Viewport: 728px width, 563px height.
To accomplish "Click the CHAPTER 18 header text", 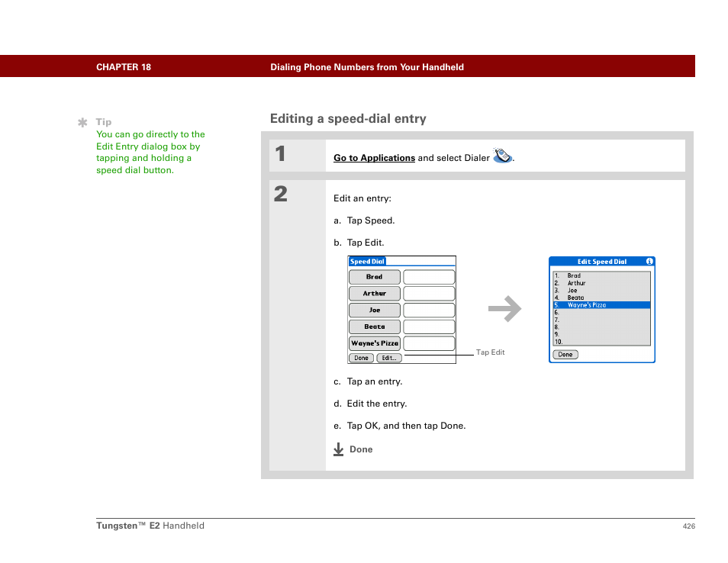I will point(124,67).
